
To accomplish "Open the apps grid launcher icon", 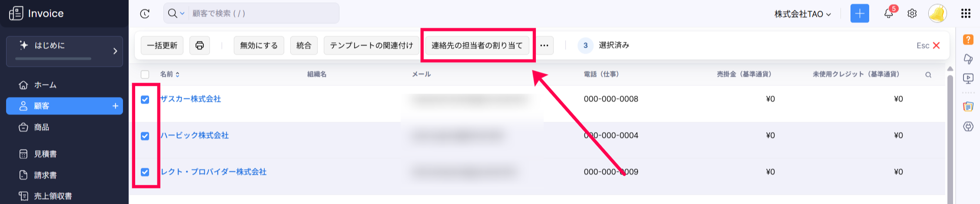I will point(966,13).
